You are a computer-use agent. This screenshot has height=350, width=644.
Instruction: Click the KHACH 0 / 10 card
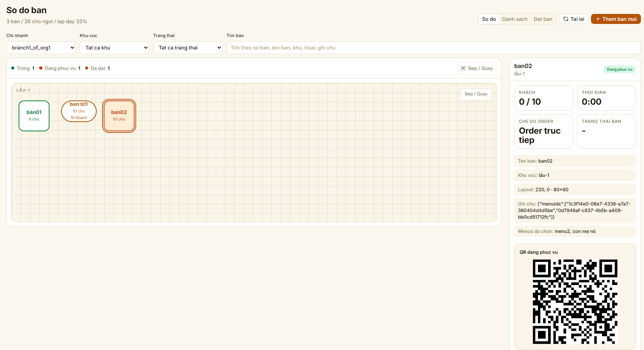pos(543,98)
